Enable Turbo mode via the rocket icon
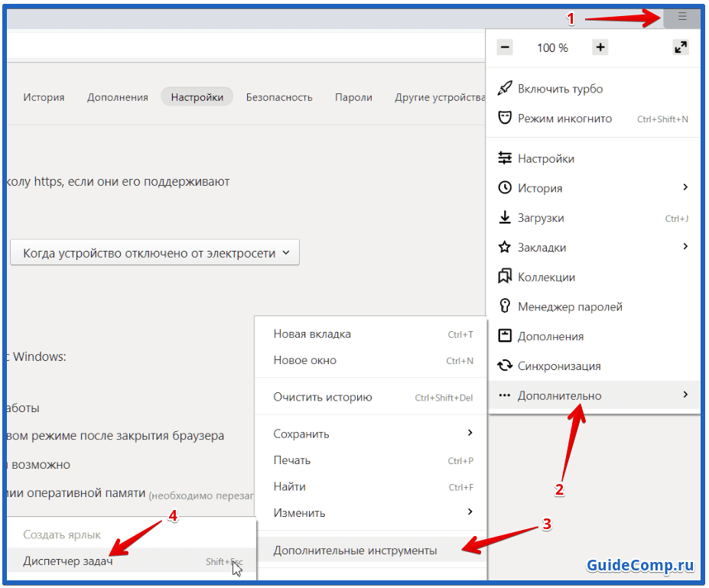 (x=505, y=89)
